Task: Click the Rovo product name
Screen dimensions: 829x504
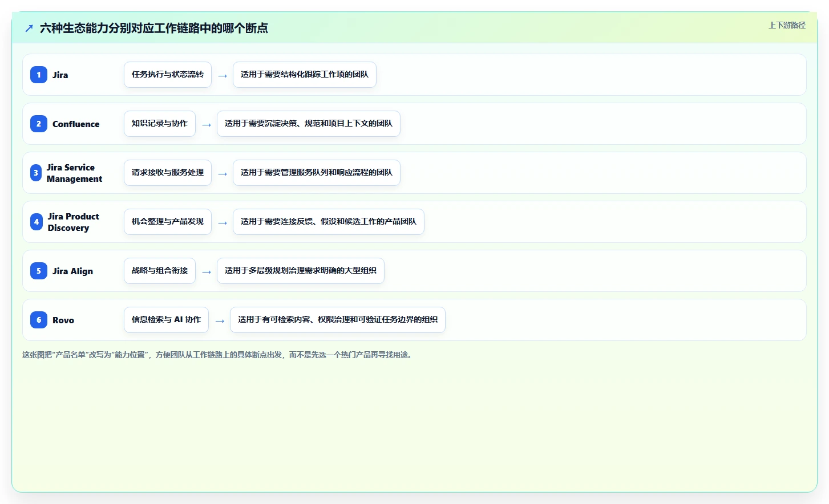Action: 63,320
